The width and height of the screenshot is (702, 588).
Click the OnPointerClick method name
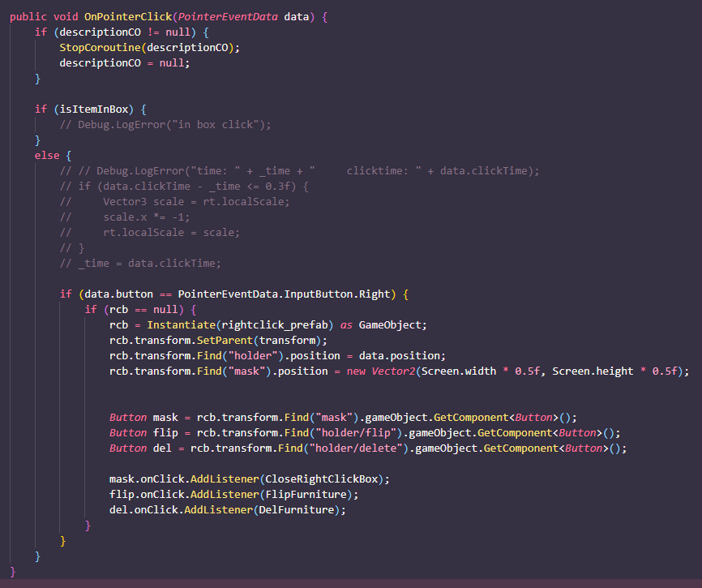click(129, 17)
